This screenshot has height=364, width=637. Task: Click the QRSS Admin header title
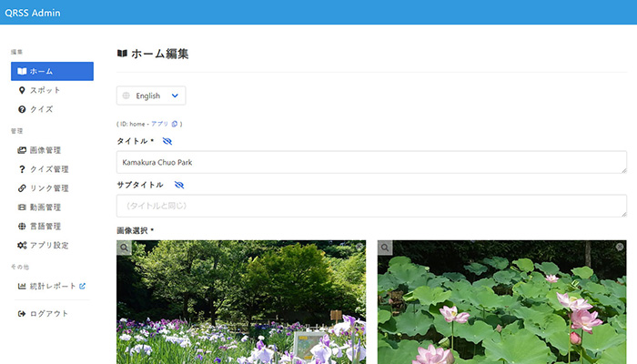[x=33, y=13]
